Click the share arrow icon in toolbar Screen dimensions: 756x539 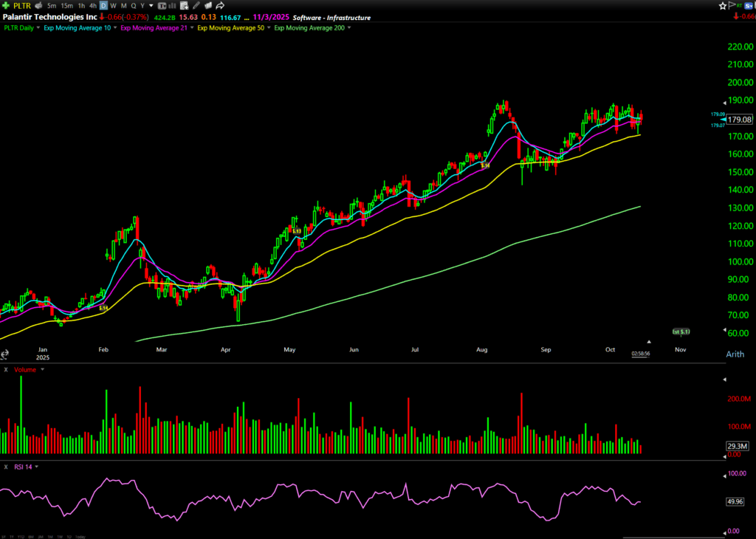(219, 5)
